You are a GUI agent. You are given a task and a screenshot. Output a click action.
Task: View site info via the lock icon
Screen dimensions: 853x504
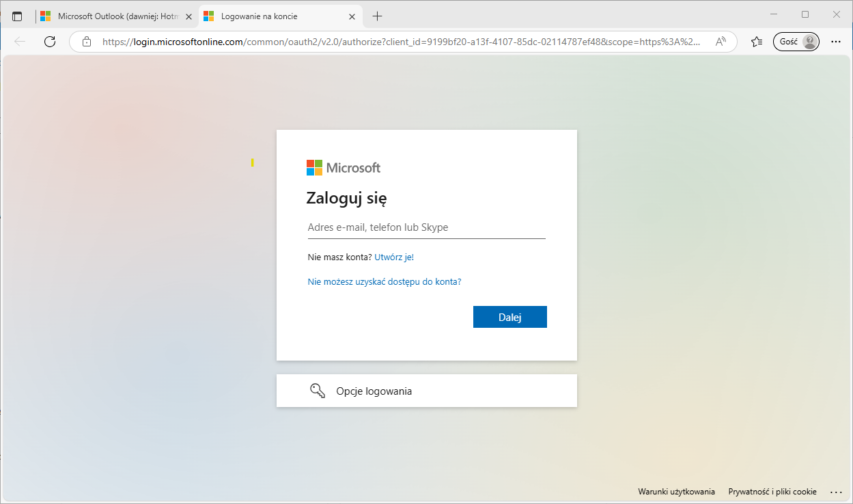click(87, 42)
